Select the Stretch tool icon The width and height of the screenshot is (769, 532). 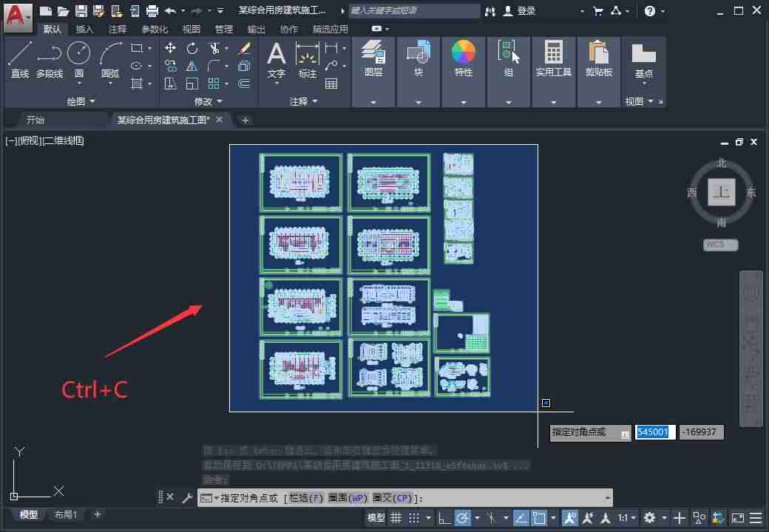click(x=170, y=83)
